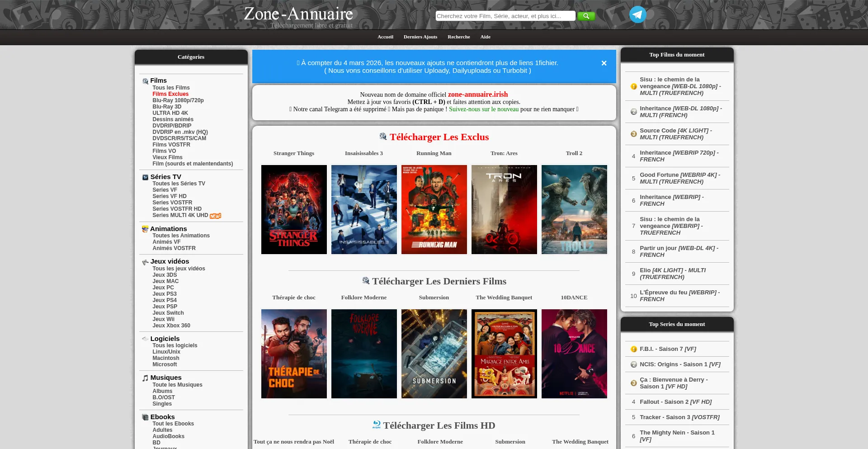Click the Ebooks category icon
868x449 pixels.
[145, 417]
